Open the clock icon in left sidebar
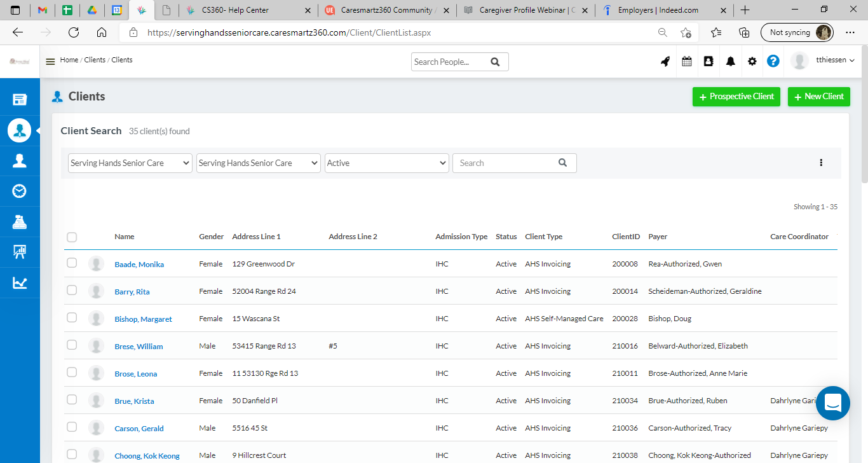 point(20,191)
